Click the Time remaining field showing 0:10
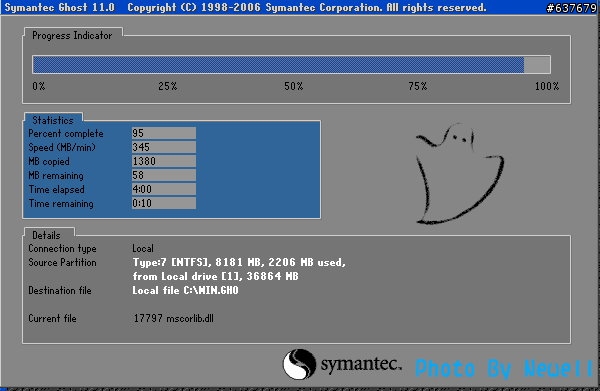The height and width of the screenshot is (391, 600). [164, 203]
